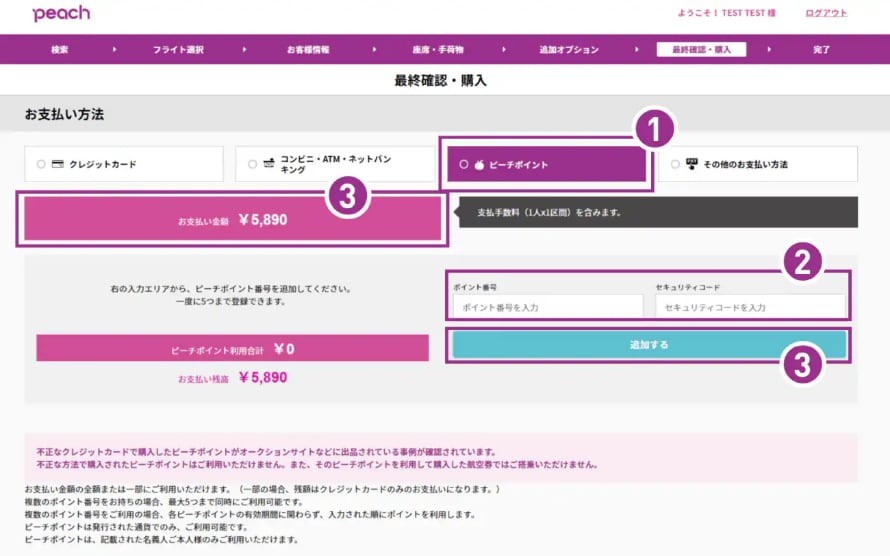Click the お支払い方法 heading
Viewport: 890px width, 556px height.
point(64,114)
